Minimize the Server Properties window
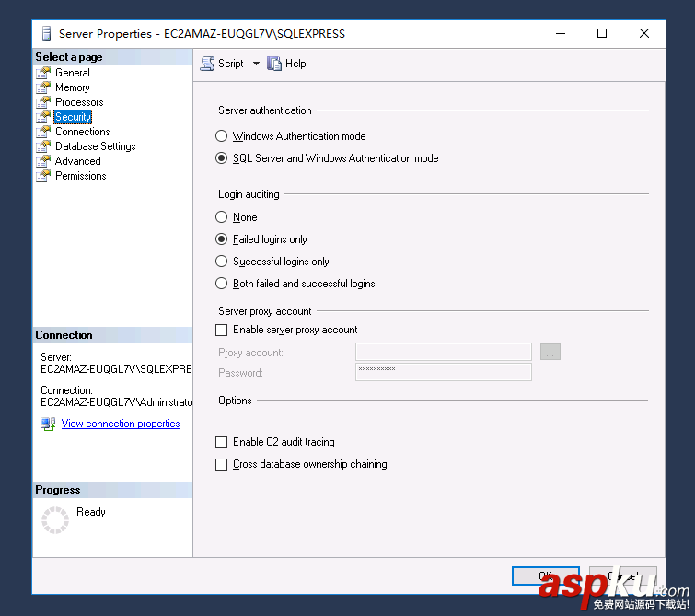This screenshot has height=616, width=695. (x=561, y=34)
